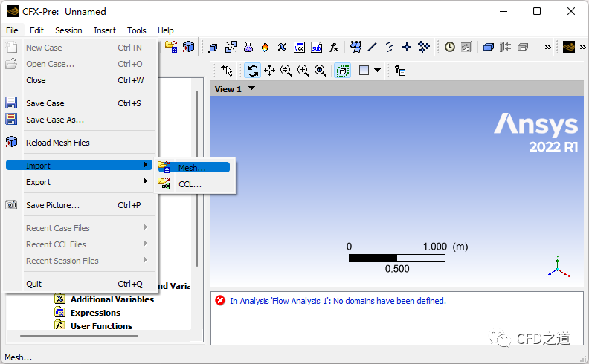
Task: Open the Material flask icon
Action: [x=248, y=47]
